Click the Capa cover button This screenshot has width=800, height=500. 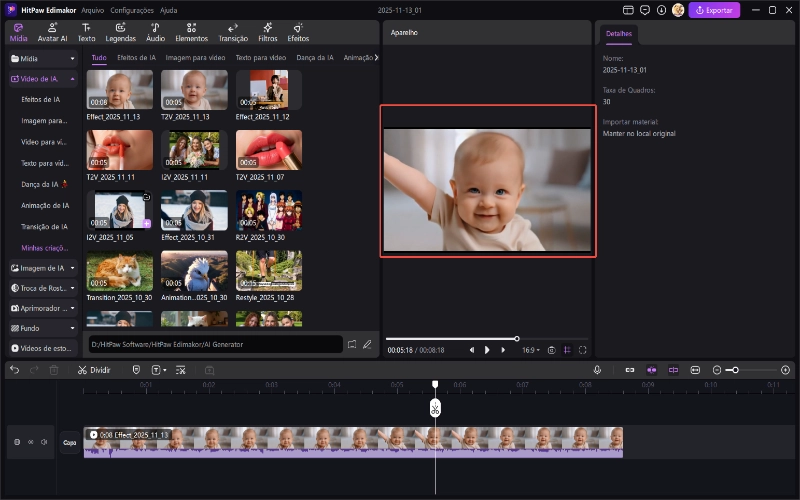point(69,442)
